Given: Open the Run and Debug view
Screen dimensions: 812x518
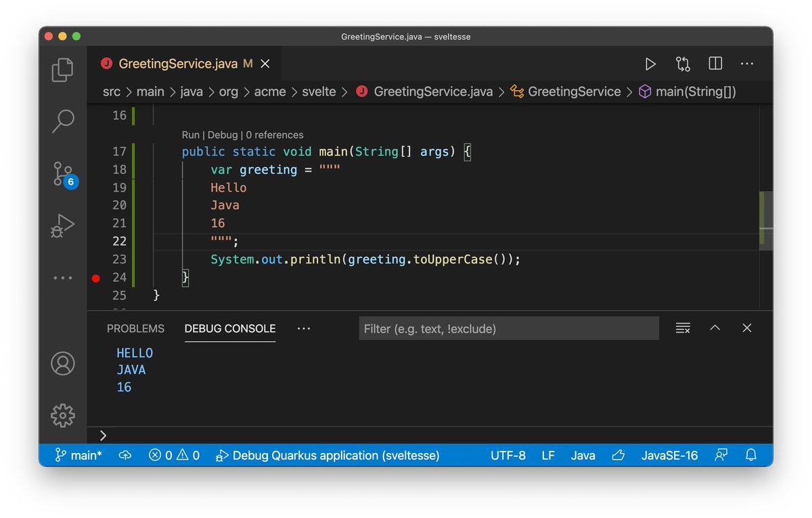Looking at the screenshot, I should click(62, 225).
